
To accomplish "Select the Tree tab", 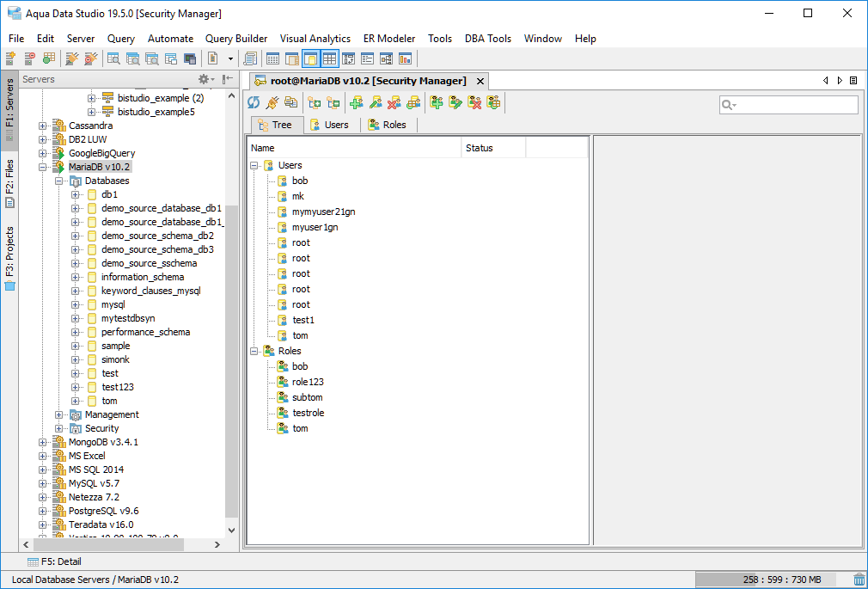I will pyautogui.click(x=276, y=125).
